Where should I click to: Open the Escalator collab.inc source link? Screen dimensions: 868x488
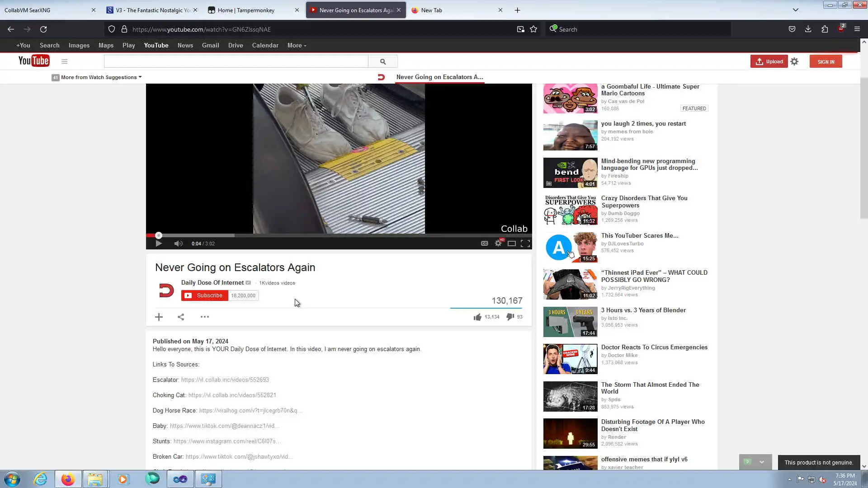click(x=225, y=380)
